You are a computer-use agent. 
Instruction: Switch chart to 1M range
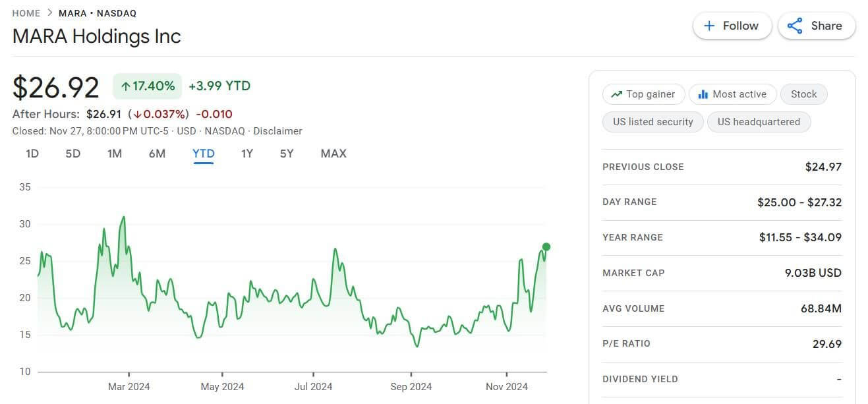115,154
